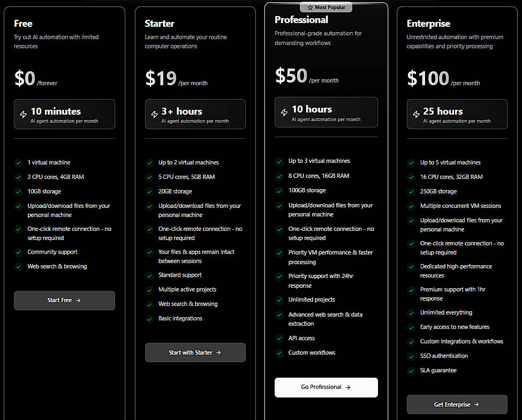Click the checkmark beside Unlimited everything

(x=410, y=312)
